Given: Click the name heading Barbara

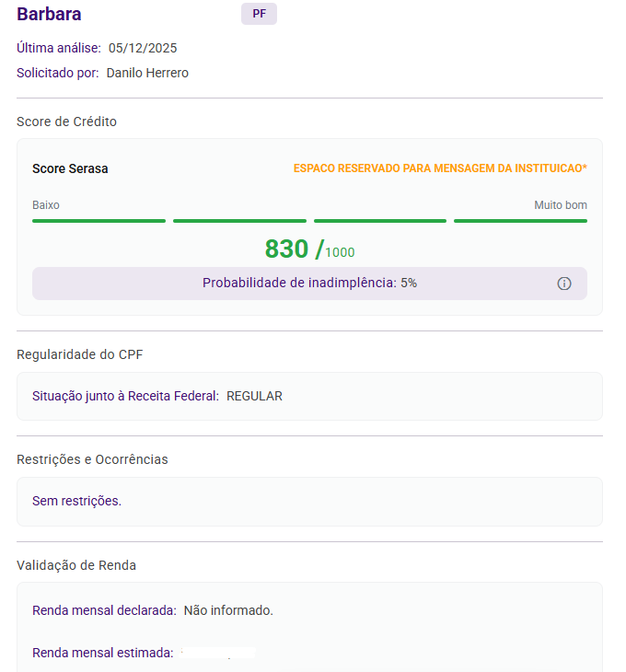Looking at the screenshot, I should click(x=49, y=14).
